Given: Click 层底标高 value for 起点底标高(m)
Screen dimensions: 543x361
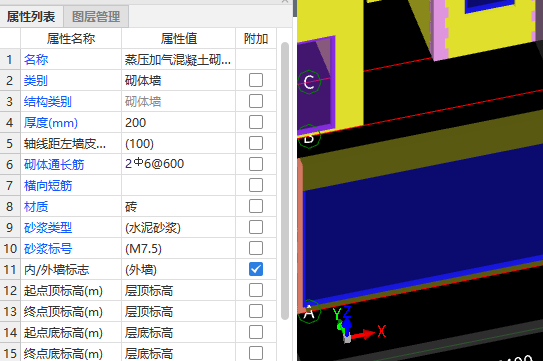Looking at the screenshot, I should 178,333.
